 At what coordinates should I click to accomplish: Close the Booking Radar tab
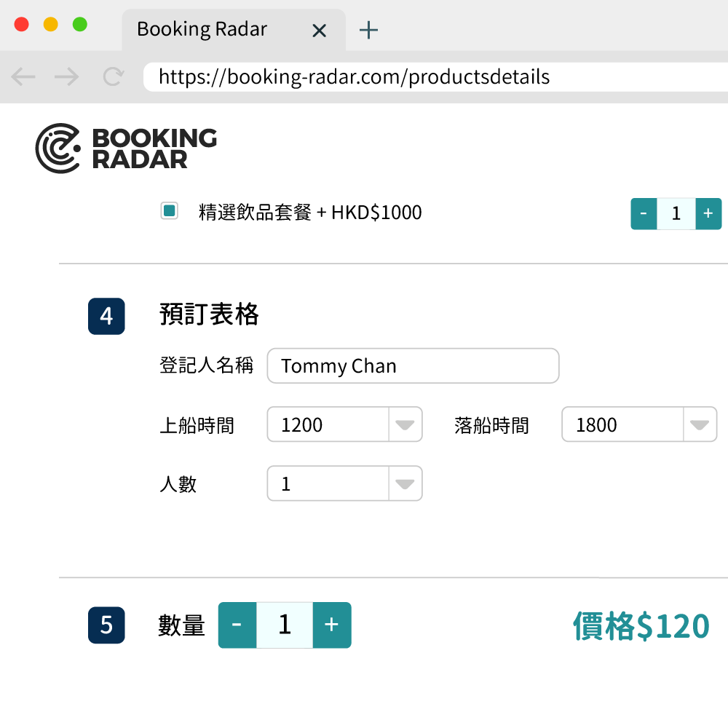coord(320,31)
